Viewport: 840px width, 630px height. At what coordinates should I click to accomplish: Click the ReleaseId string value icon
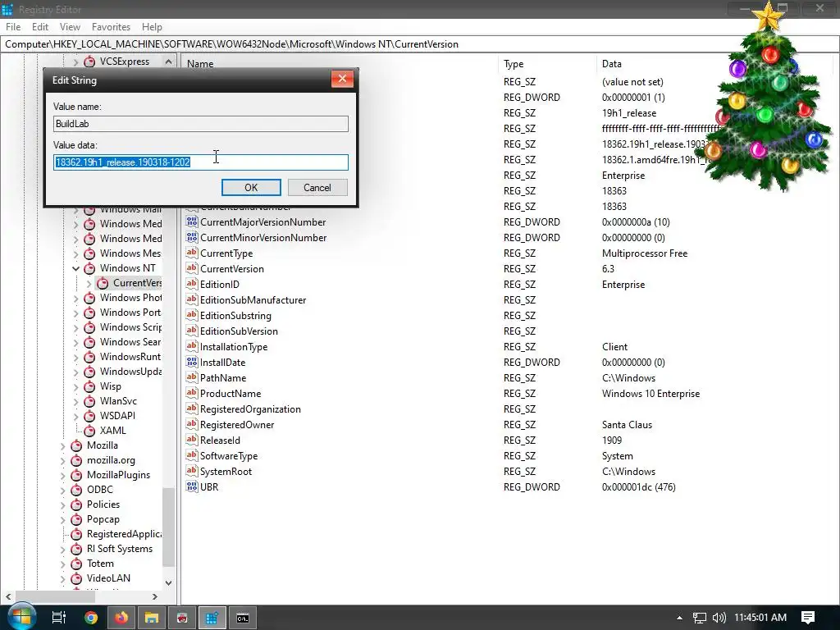coord(192,440)
